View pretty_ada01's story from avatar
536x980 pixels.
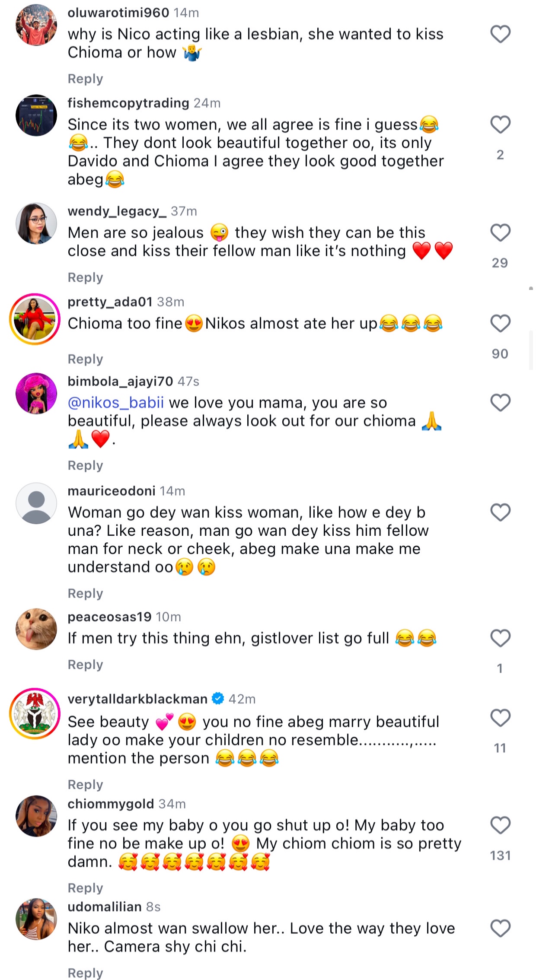coord(35,319)
